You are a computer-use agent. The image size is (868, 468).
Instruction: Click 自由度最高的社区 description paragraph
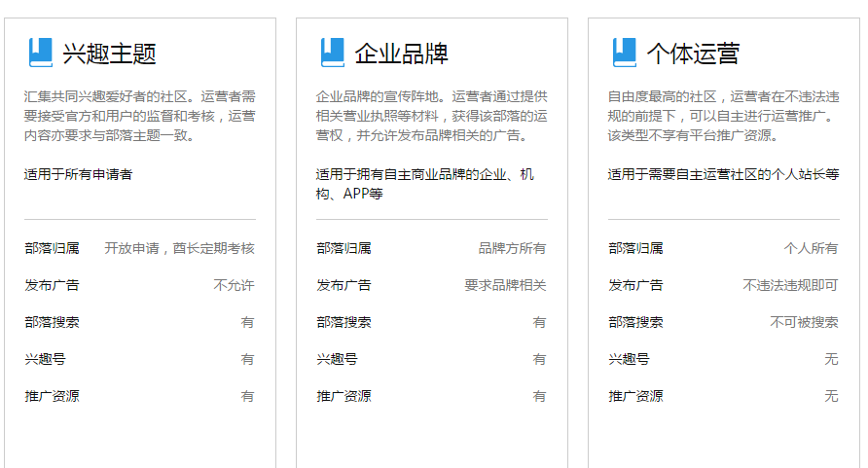coord(724,116)
